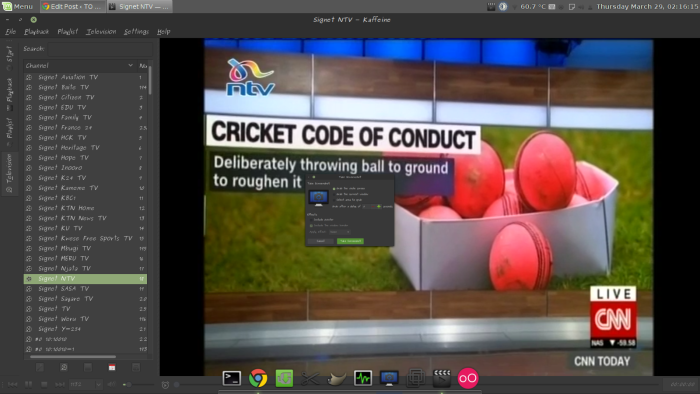Open the pink double-circle dock app
The image size is (700, 394).
tap(467, 378)
